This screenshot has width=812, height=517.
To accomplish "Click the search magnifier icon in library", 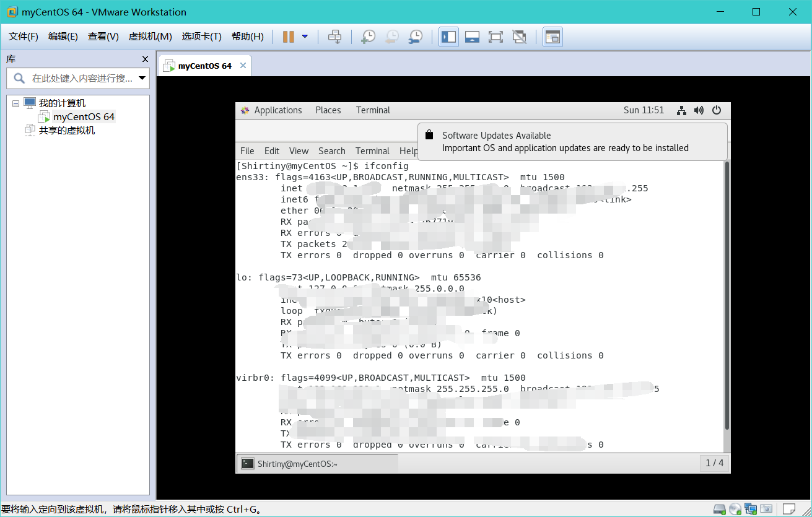I will pos(19,79).
